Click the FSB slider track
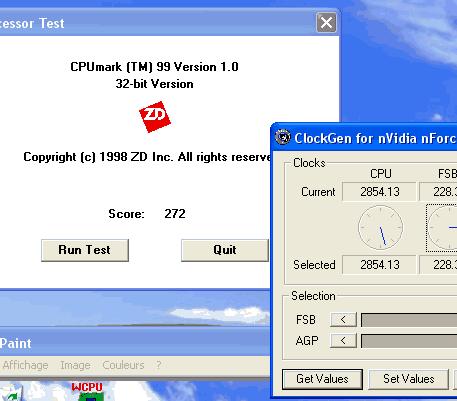 coord(409,320)
